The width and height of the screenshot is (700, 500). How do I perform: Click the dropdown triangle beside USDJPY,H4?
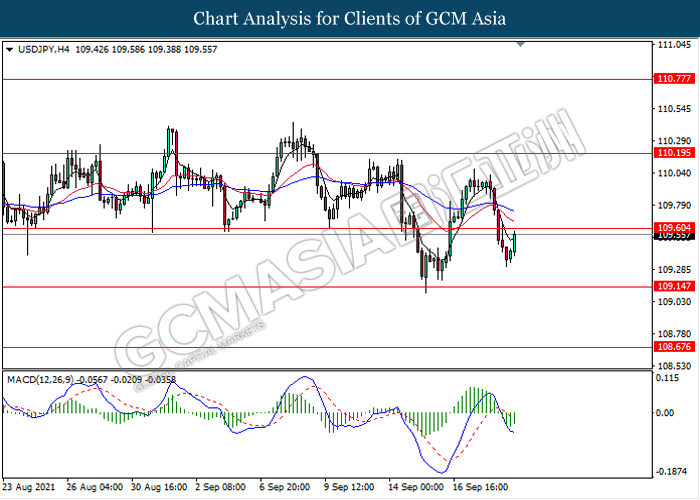click(9, 50)
